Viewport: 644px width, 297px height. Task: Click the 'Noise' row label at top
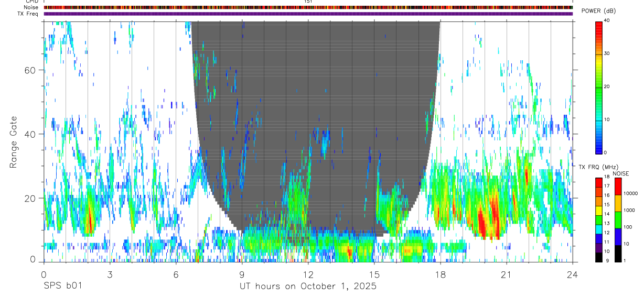31,7
